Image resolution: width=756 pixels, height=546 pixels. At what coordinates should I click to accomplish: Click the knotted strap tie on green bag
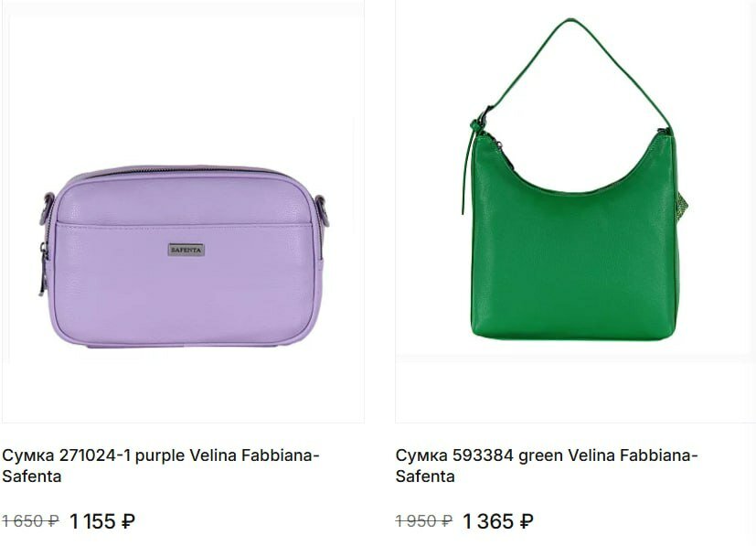(478, 126)
